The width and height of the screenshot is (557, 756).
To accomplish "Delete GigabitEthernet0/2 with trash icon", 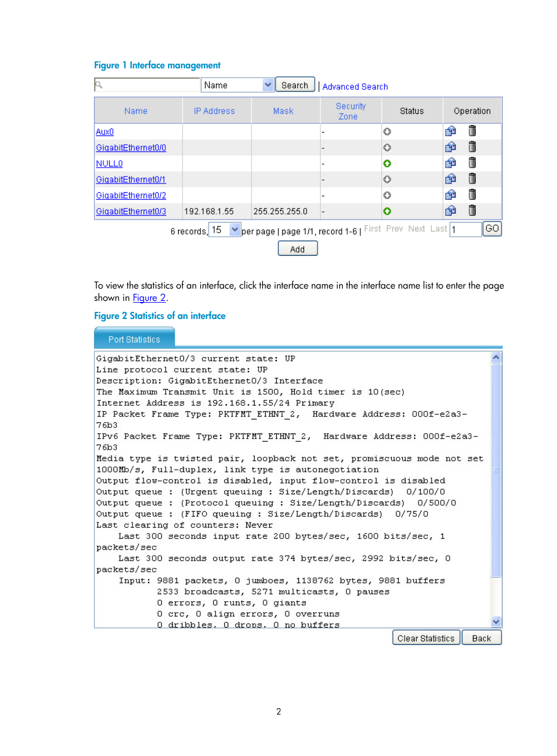I will (472, 194).
